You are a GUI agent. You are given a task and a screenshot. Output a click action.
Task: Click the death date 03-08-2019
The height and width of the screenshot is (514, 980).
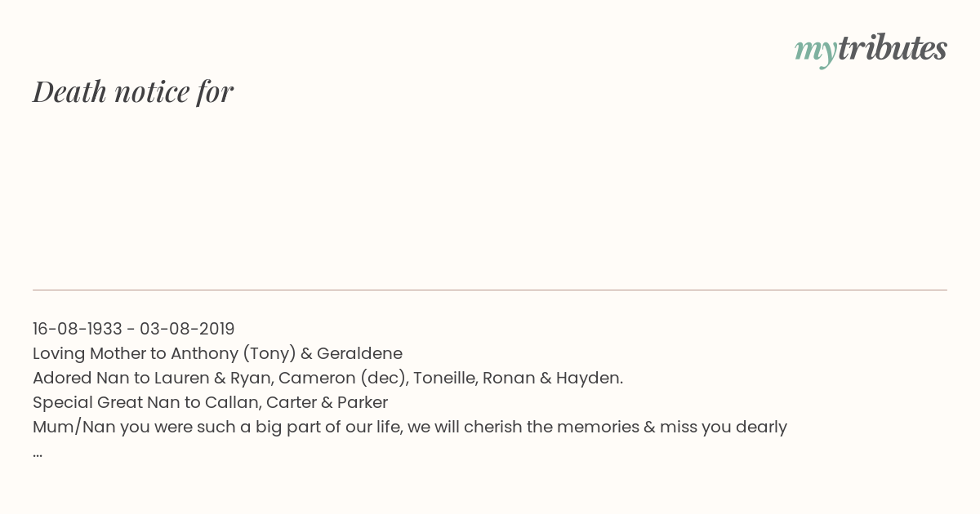(187, 329)
